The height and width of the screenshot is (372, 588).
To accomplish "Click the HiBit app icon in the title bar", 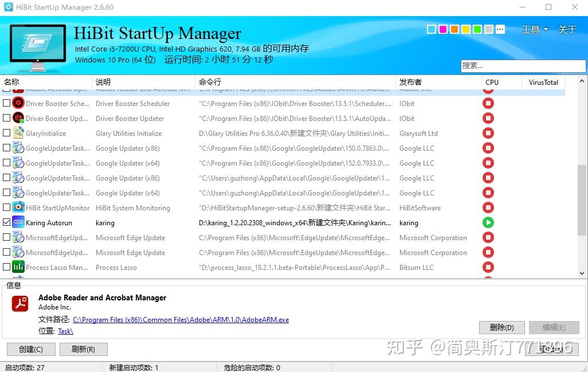I will (x=8, y=7).
